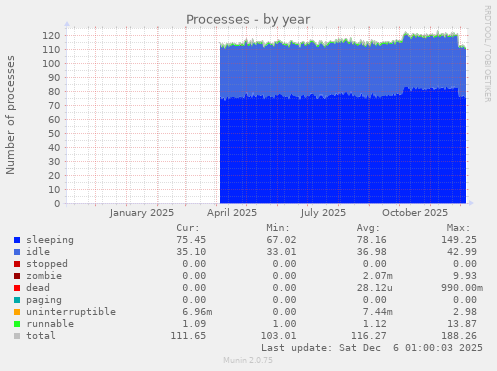
Task: Click the 'Munin 2.0.75' version text
Action: click(248, 360)
